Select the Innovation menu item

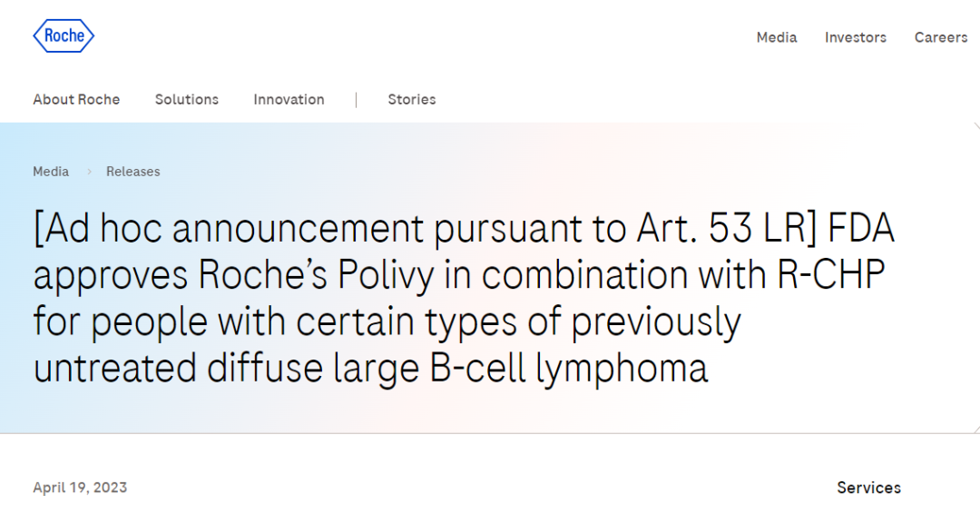click(x=289, y=100)
